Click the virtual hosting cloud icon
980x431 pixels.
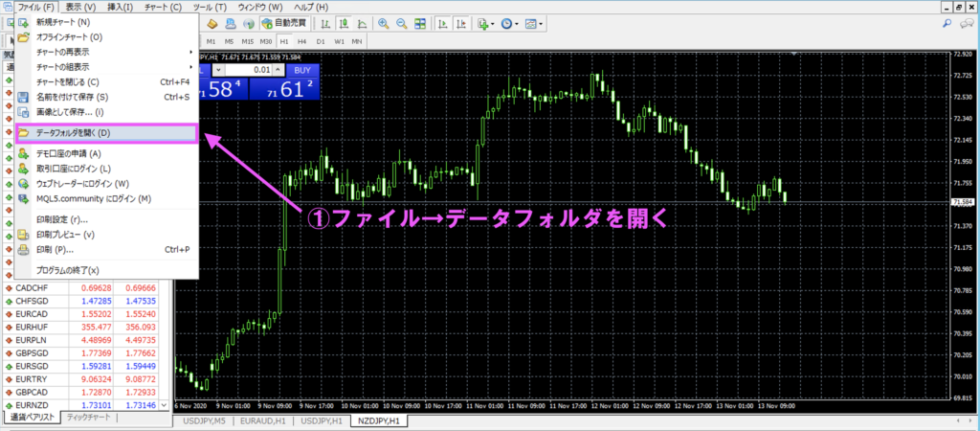(231, 24)
